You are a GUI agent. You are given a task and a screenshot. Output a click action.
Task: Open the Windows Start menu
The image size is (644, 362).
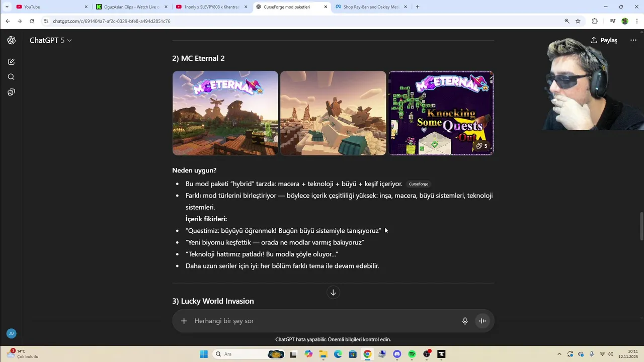tap(204, 354)
